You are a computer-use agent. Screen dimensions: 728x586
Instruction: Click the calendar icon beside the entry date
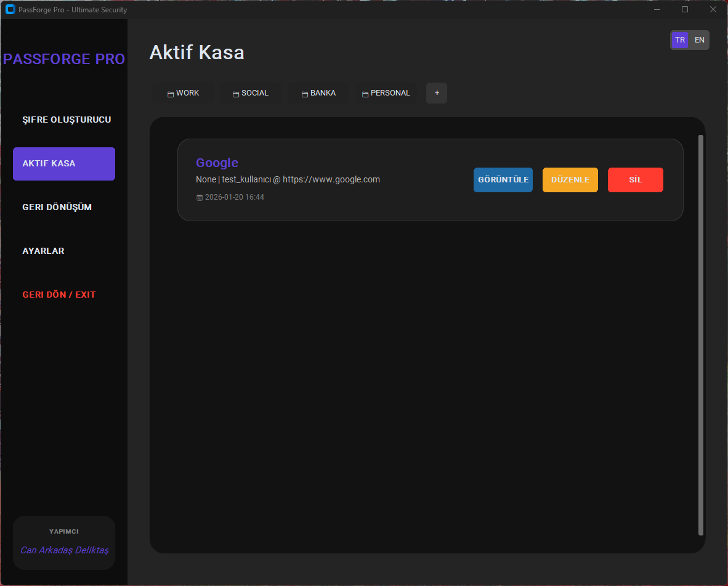tap(199, 198)
